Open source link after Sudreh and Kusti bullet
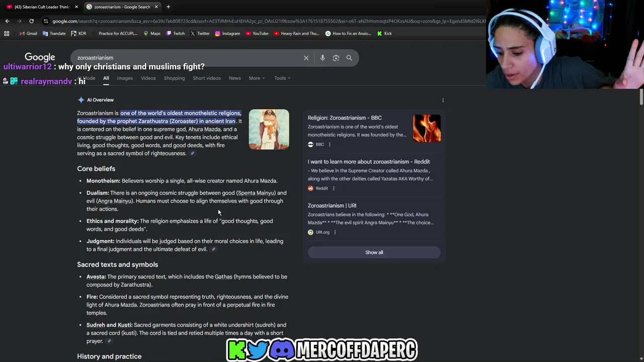Screen dimensions: 644x362 click(109, 341)
